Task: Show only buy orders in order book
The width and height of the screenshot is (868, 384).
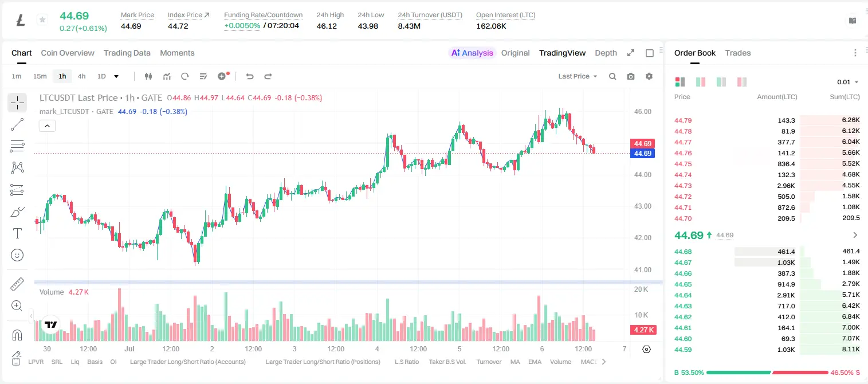Action: [721, 82]
